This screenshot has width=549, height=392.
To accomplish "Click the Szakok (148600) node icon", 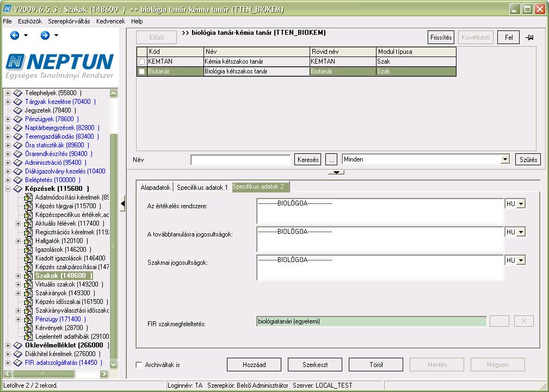I will coord(28,276).
